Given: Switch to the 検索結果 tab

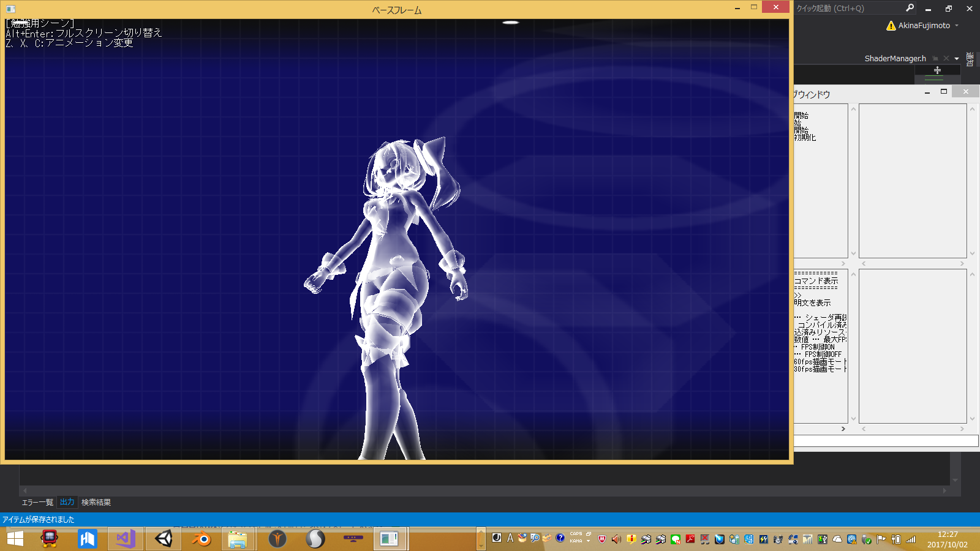Looking at the screenshot, I should 96,503.
